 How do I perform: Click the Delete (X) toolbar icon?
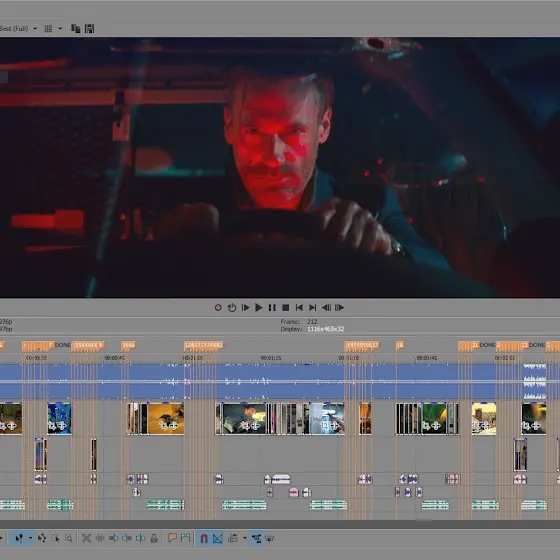86,538
